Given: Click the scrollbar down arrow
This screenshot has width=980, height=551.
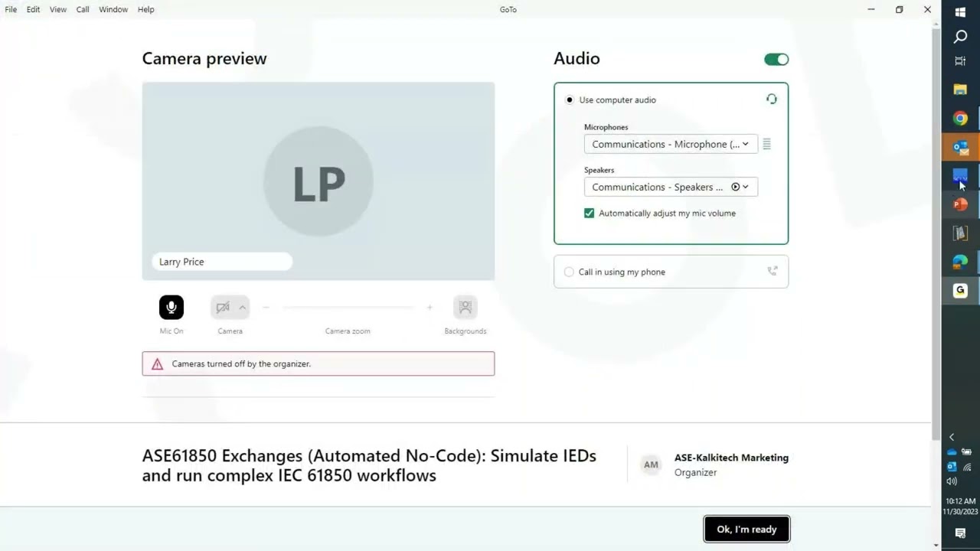Looking at the screenshot, I should 936,546.
